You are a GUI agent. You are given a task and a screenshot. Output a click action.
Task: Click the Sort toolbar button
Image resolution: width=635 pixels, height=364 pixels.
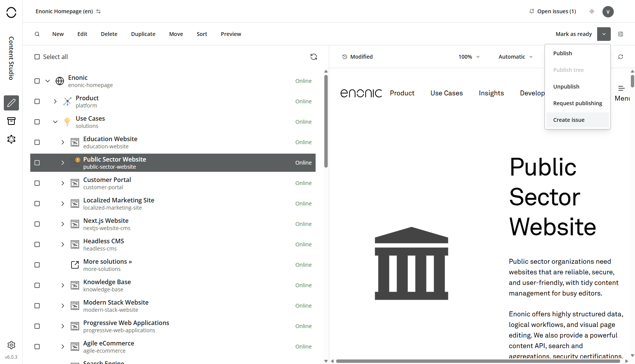coord(202,34)
